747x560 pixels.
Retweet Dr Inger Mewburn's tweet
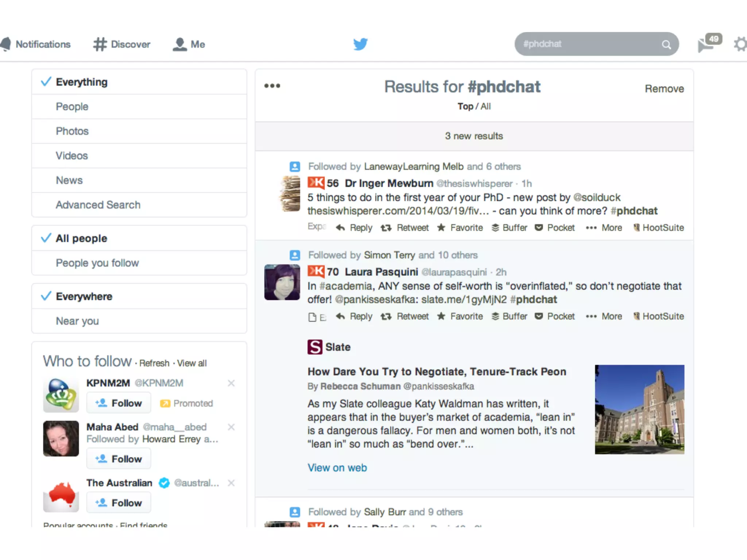click(x=405, y=228)
